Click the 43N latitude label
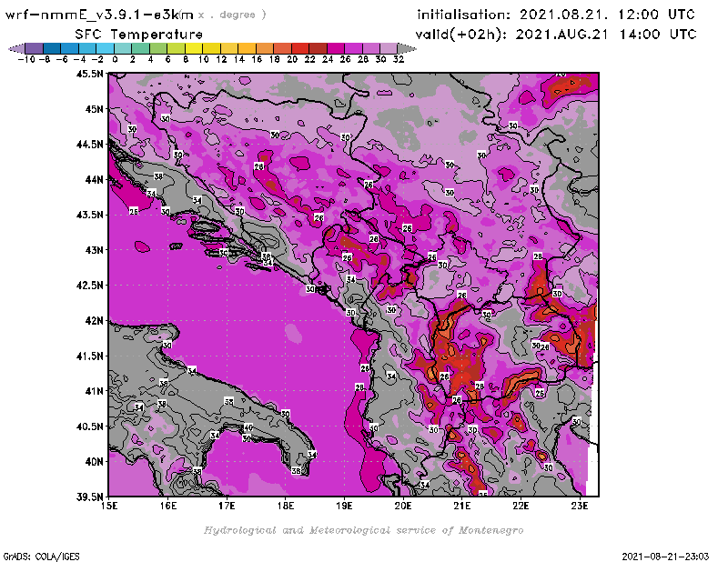The image size is (728, 562). [x=94, y=250]
